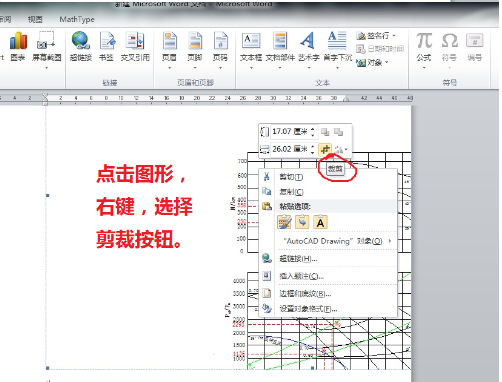Paste as text only (A) icon

tap(320, 222)
